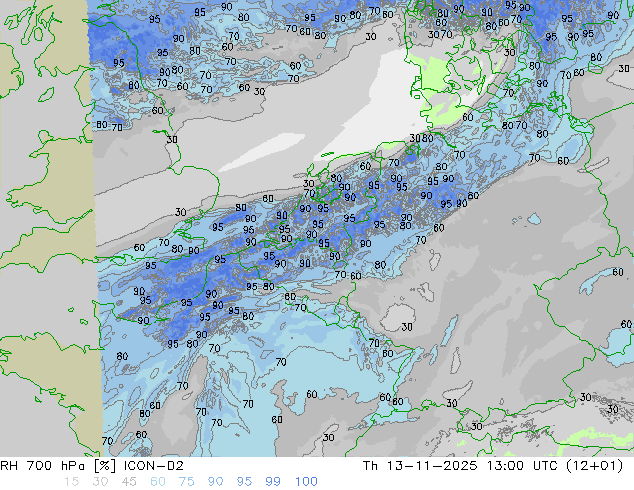634x490 pixels.
Task: Click legend value 95 in color scale
Action: (x=244, y=482)
